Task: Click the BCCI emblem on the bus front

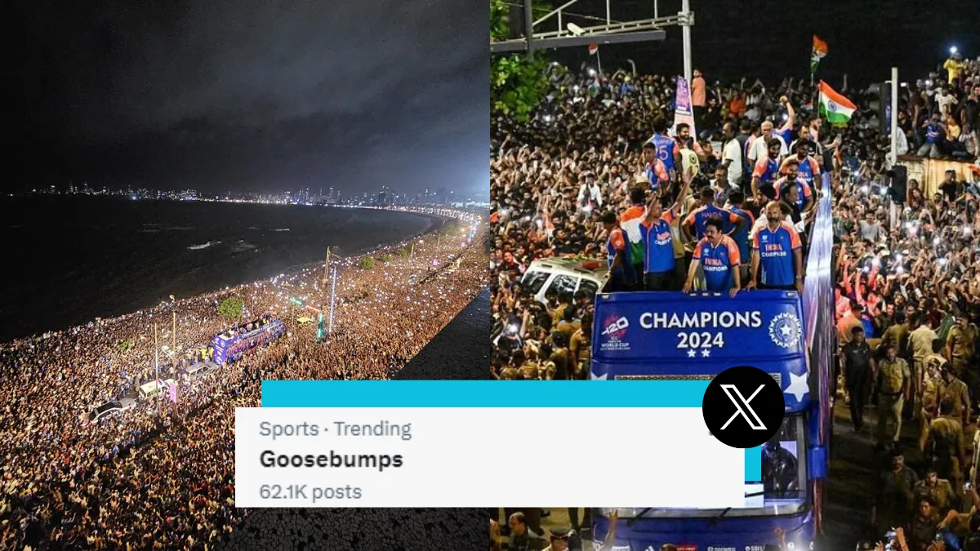Action: click(784, 330)
